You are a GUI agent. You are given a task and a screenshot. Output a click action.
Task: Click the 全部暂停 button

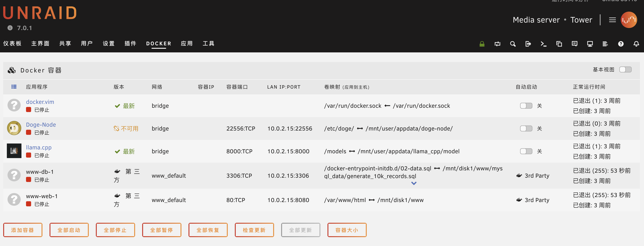(x=162, y=230)
